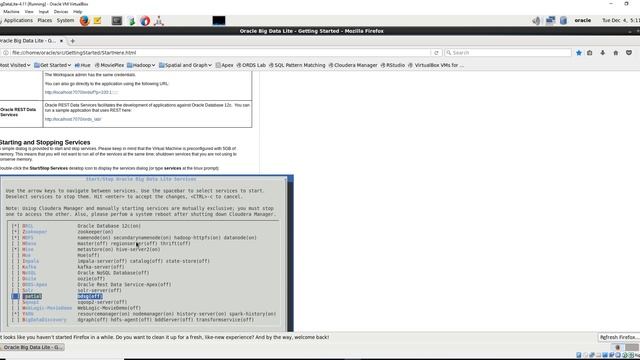Click the black screen icon in the panel

[x=219, y=20]
